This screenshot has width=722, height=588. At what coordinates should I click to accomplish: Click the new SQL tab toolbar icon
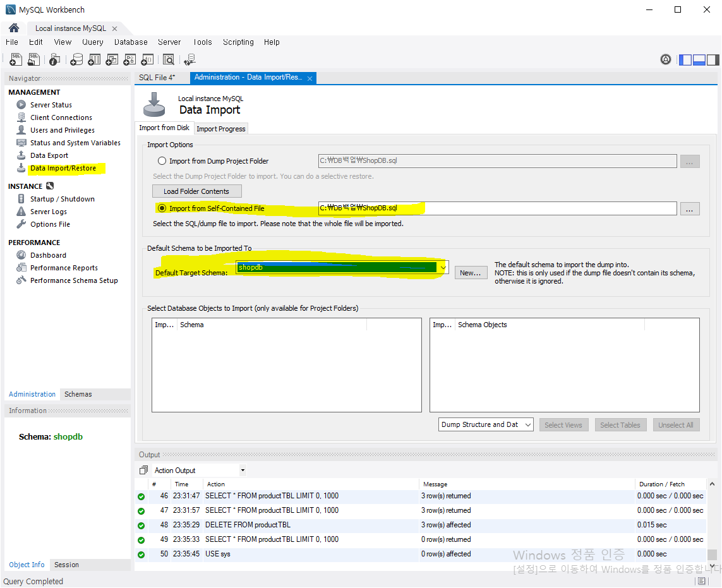click(x=16, y=59)
